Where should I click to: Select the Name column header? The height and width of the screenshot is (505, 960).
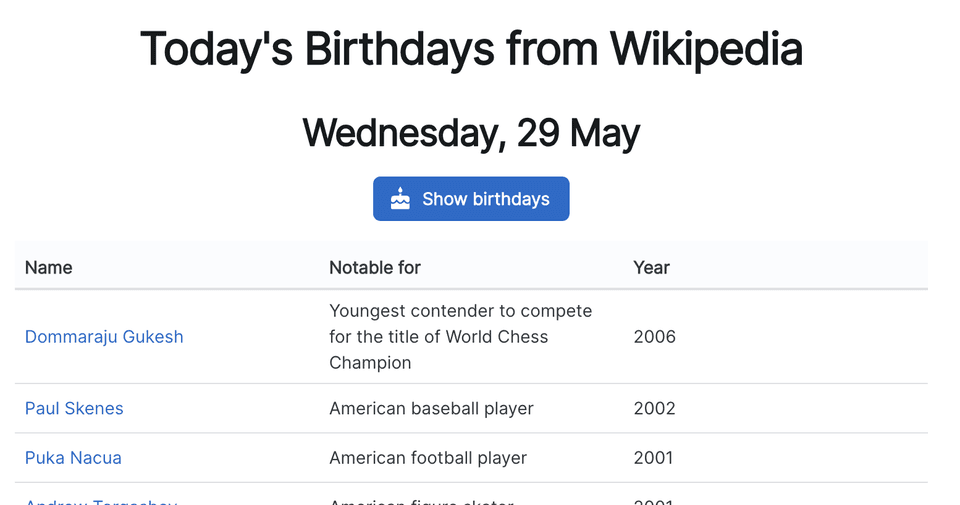[x=48, y=267]
